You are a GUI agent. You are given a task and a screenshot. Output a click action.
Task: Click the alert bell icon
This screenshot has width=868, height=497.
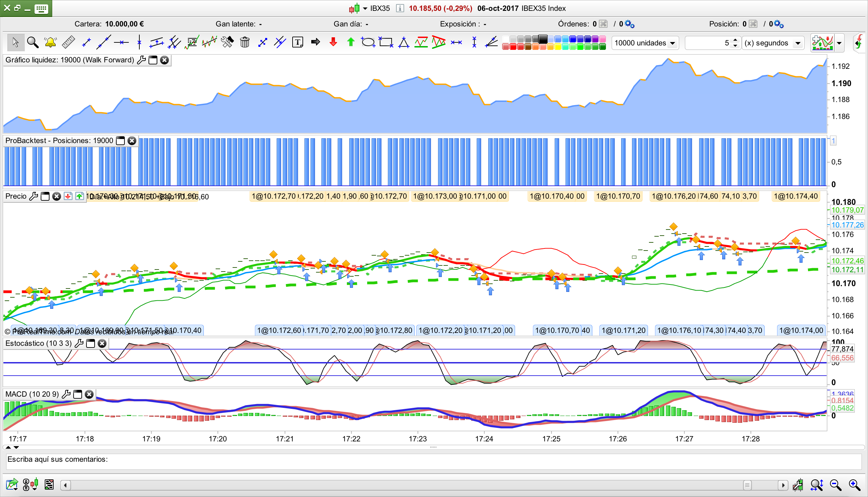point(50,42)
